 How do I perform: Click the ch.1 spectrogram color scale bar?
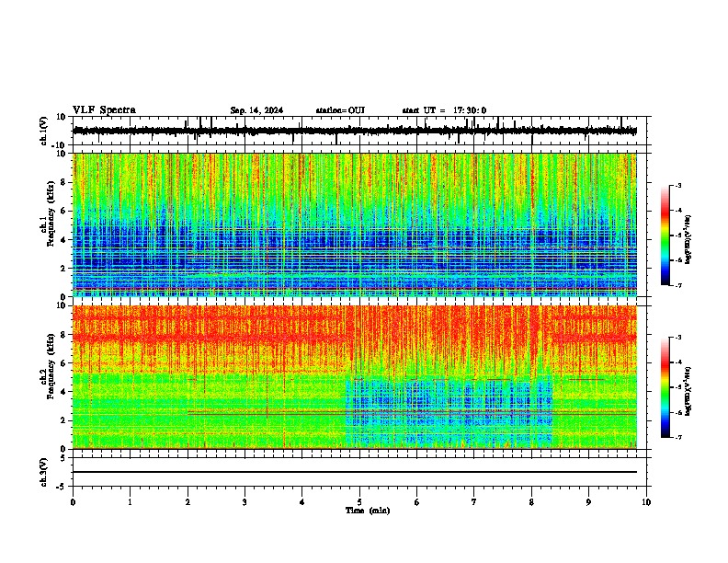(665, 236)
